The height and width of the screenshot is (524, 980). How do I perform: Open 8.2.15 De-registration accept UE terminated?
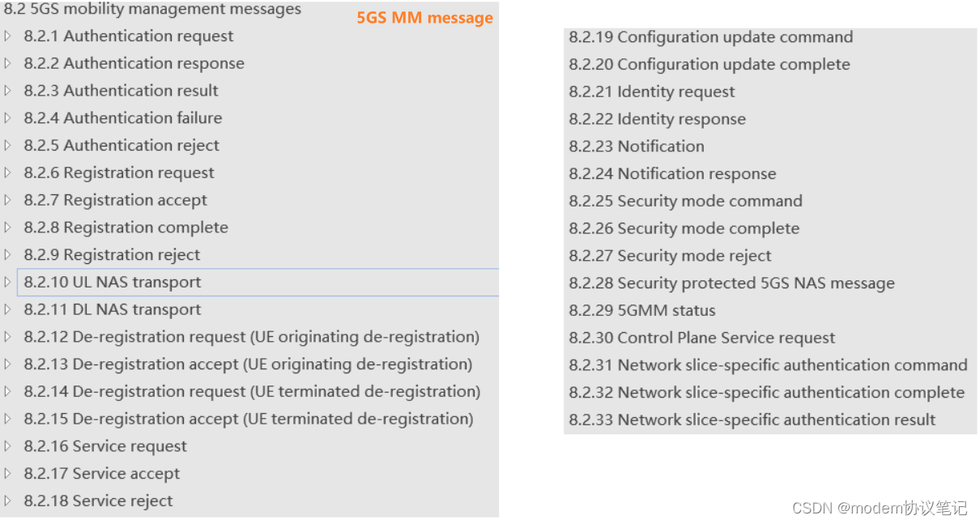[249, 419]
